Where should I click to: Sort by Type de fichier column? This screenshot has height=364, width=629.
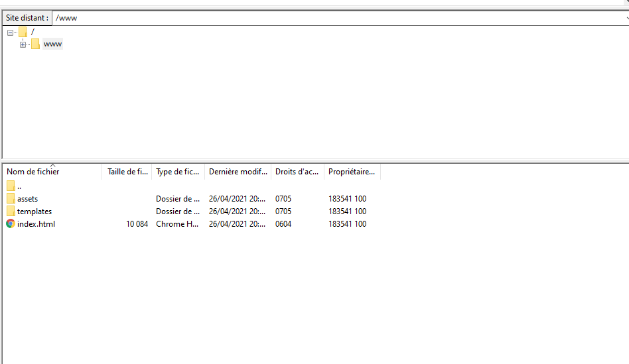coord(177,172)
